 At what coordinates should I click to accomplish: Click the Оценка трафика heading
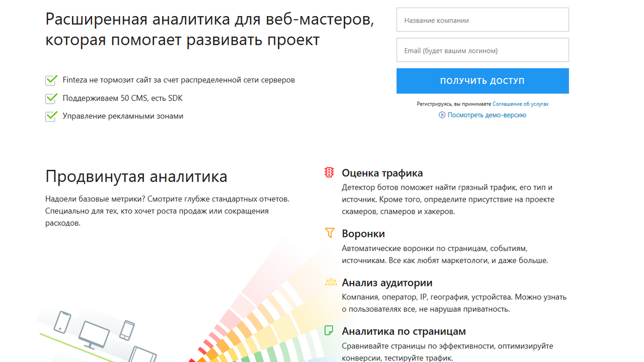pos(382,173)
